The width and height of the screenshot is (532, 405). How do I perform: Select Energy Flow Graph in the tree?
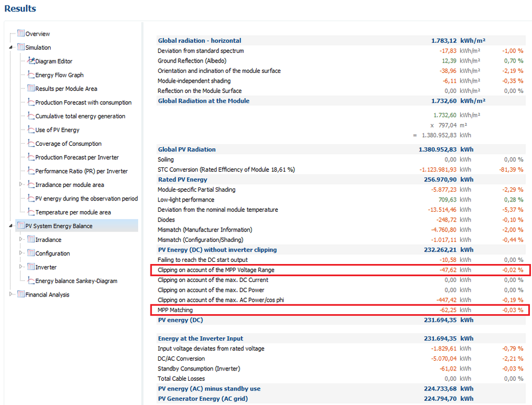click(x=59, y=75)
